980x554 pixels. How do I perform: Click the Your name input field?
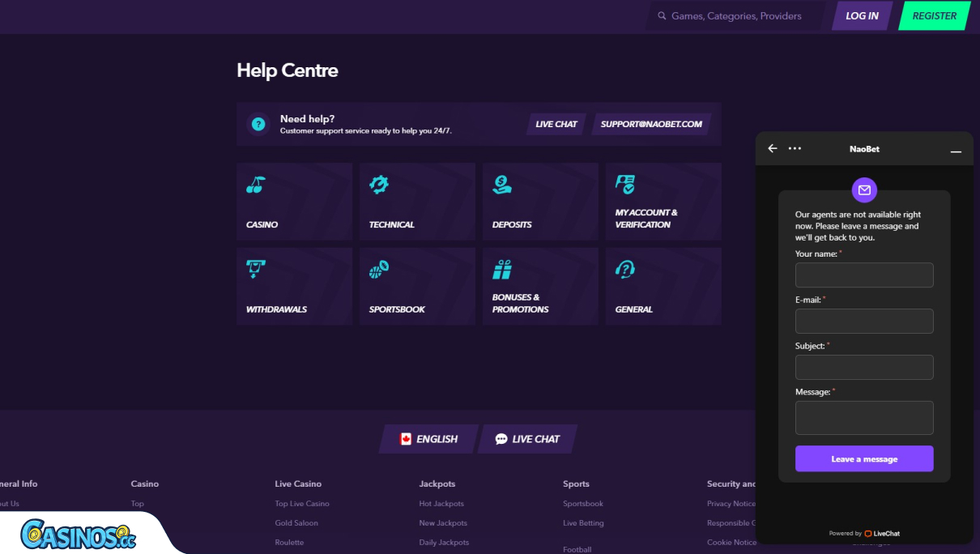(x=864, y=275)
